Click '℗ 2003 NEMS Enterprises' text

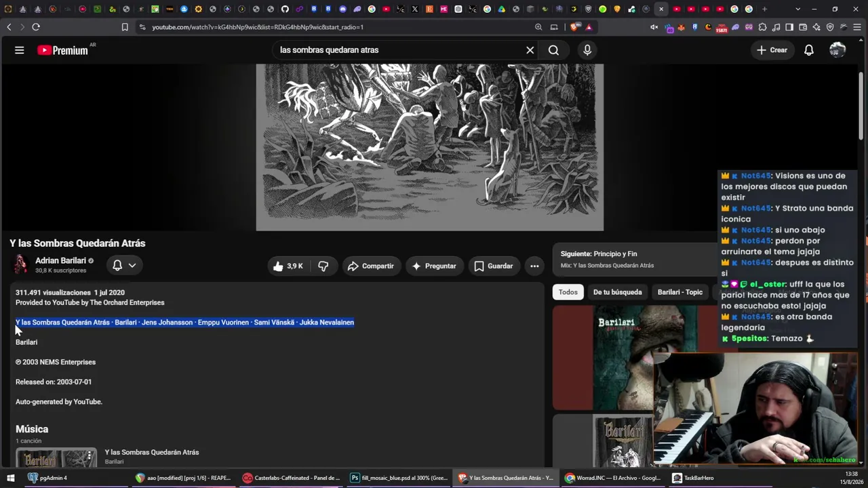(56, 362)
